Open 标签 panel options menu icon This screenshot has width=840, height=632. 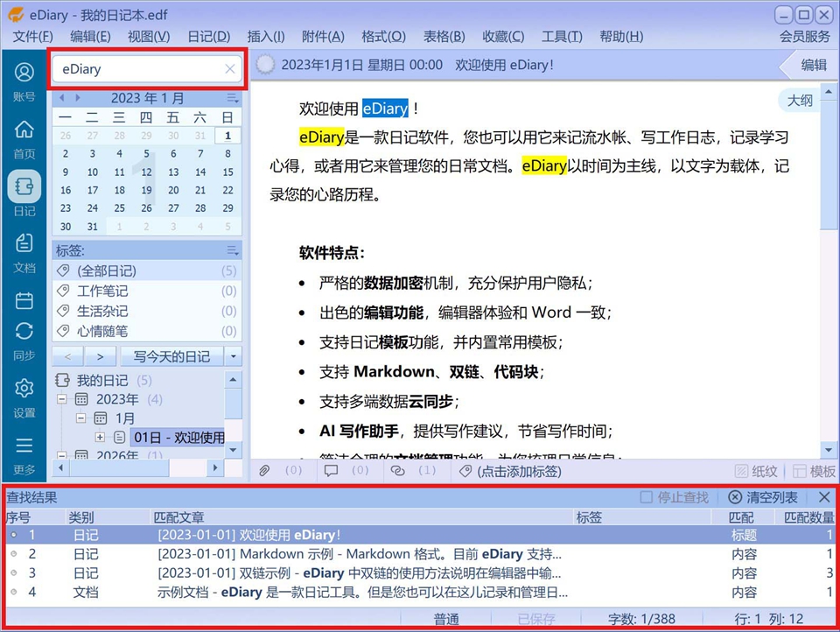(x=233, y=249)
